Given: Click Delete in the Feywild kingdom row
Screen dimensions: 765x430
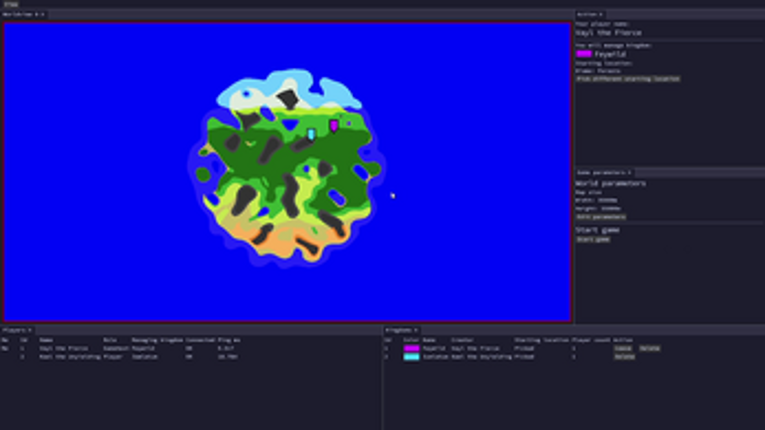Looking at the screenshot, I should click(x=649, y=348).
